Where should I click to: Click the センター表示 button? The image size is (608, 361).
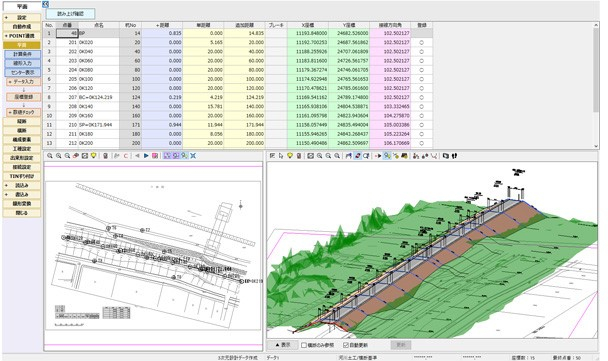tap(22, 73)
